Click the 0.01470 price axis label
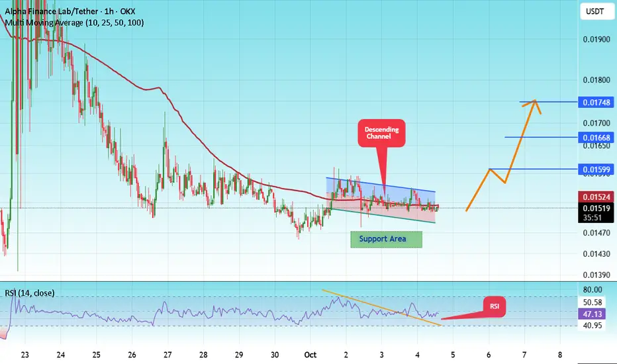 tap(596, 233)
